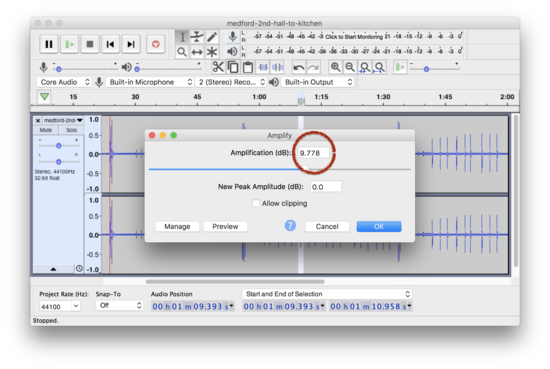
Task: Select the Time Shift tool
Action: [197, 52]
